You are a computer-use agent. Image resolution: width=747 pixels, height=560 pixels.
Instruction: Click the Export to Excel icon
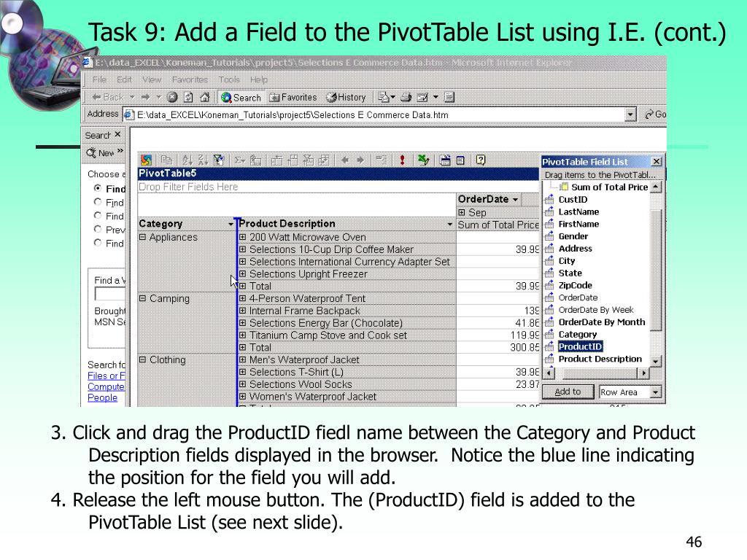[x=423, y=160]
